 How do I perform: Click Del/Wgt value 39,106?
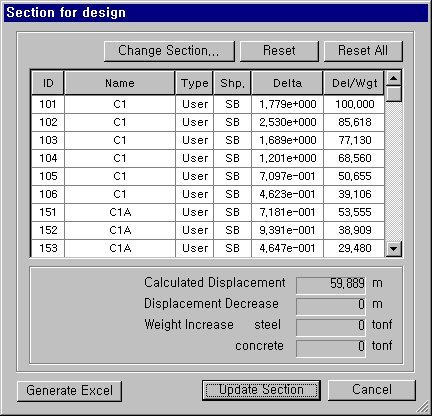click(354, 194)
